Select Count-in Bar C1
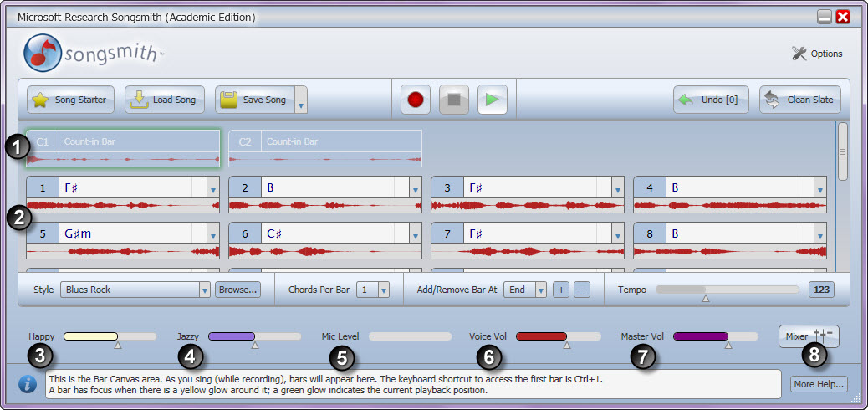Viewport: 868px width, 410px height. [x=123, y=148]
